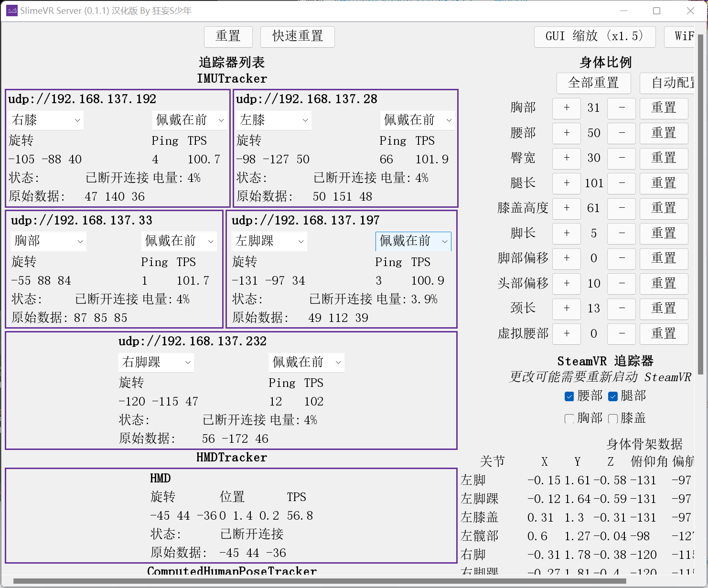This screenshot has height=588, width=708.
Task: Click the 快速重置 button
Action: (298, 37)
